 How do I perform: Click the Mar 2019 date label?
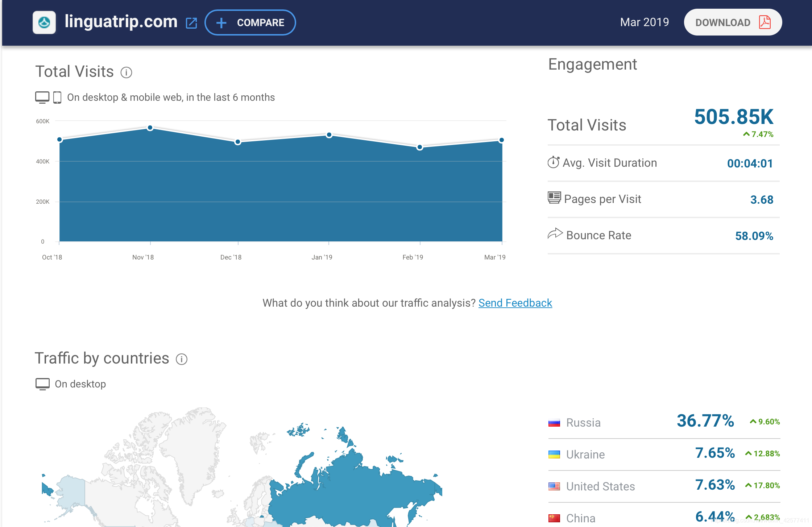click(645, 22)
